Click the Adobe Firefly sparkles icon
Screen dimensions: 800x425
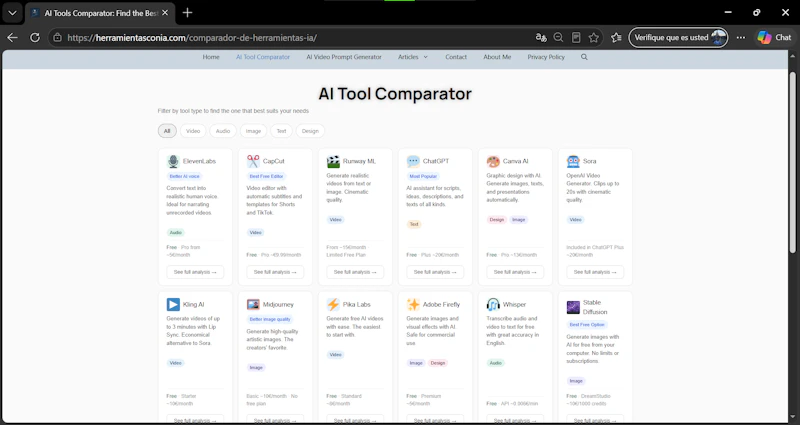413,305
